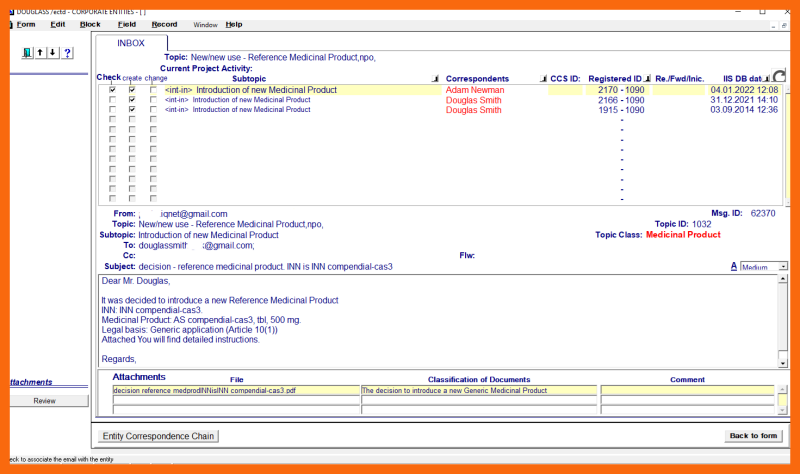Click the exit door icon in toolbar
This screenshot has width=800, height=474.
(x=27, y=53)
